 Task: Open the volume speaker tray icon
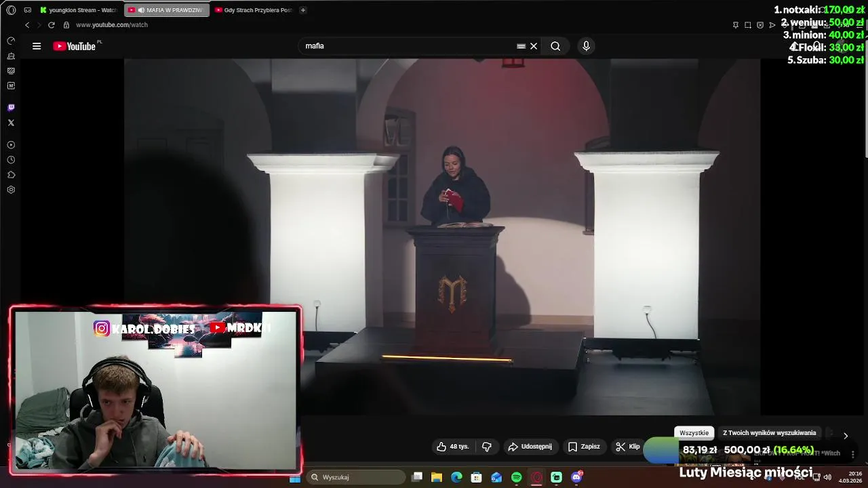click(827, 478)
